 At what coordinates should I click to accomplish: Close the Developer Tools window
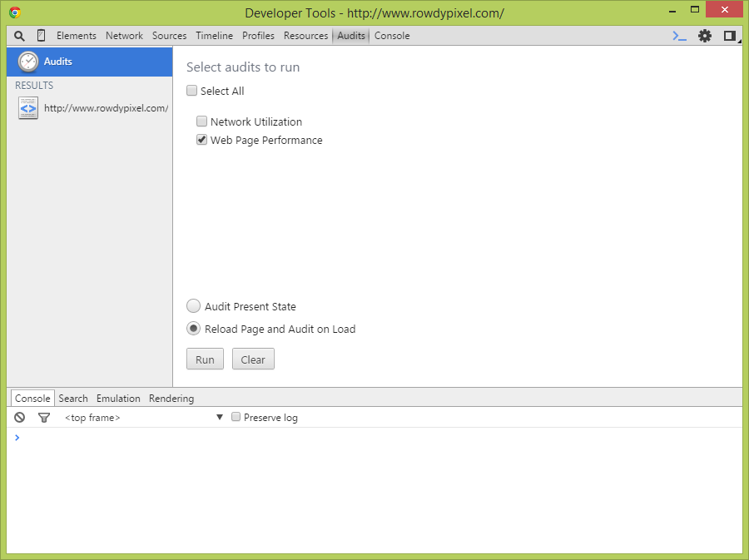point(724,9)
